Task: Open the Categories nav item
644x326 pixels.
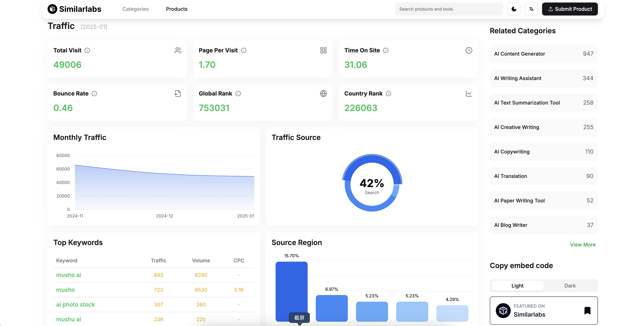Action: coord(135,9)
